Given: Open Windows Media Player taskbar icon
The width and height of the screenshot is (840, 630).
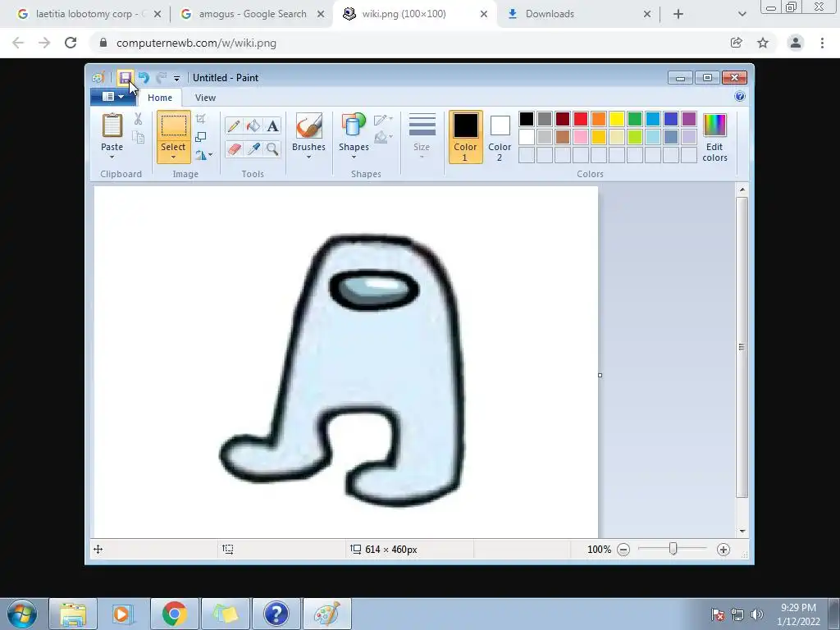Looking at the screenshot, I should tap(122, 614).
